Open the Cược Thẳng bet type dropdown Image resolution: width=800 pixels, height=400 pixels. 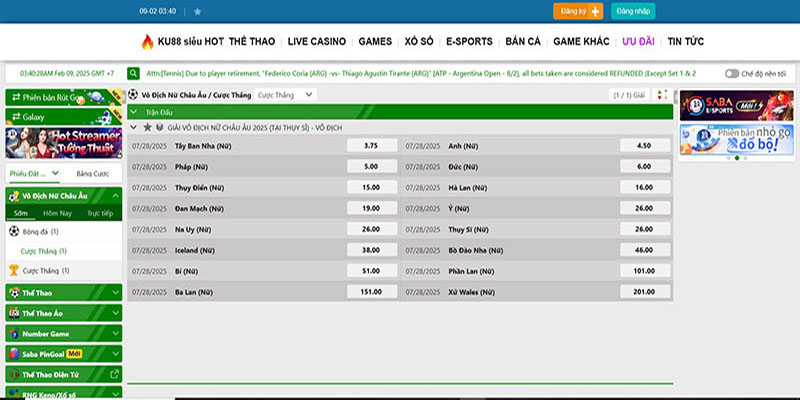point(286,94)
